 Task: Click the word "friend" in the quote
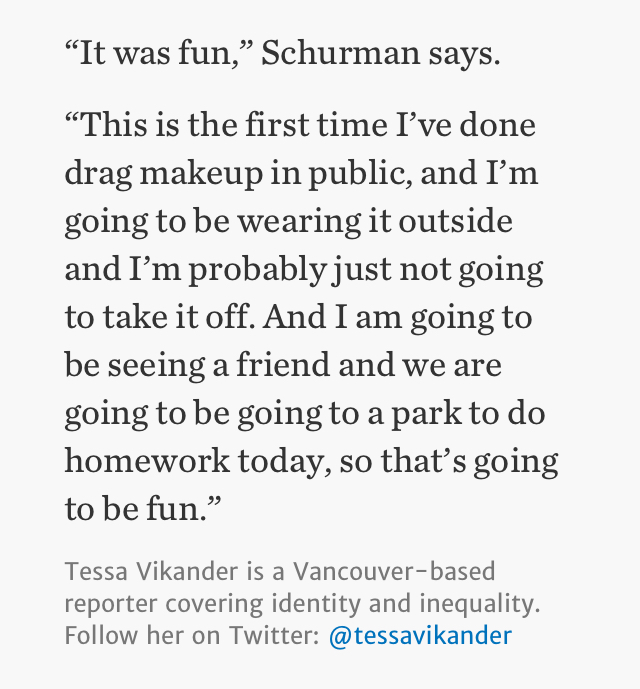pos(284,364)
